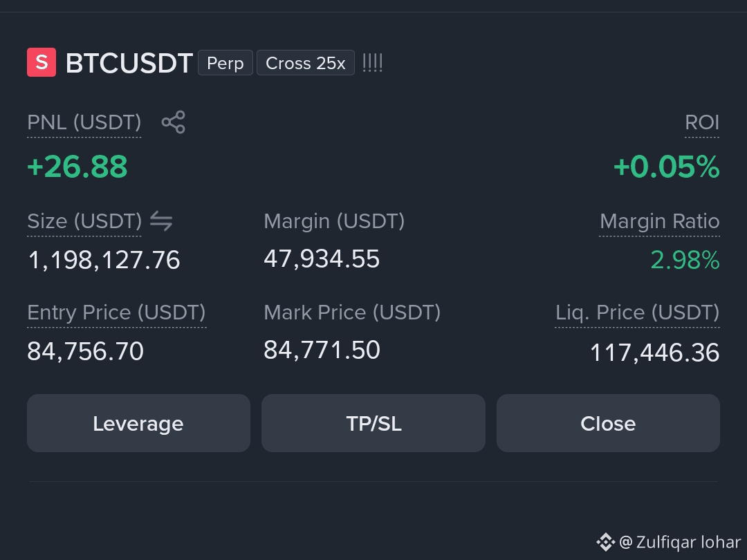Click the Binance logo in watermark

click(x=605, y=542)
